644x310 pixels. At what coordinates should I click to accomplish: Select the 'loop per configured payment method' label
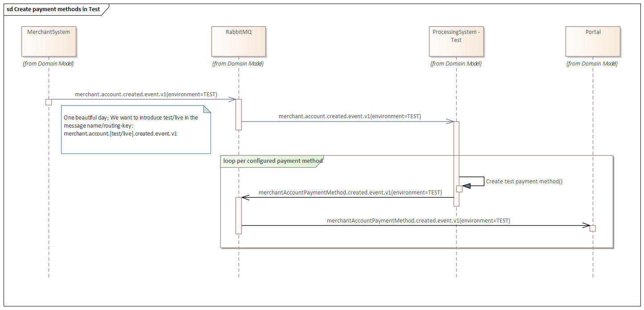pyautogui.click(x=271, y=161)
